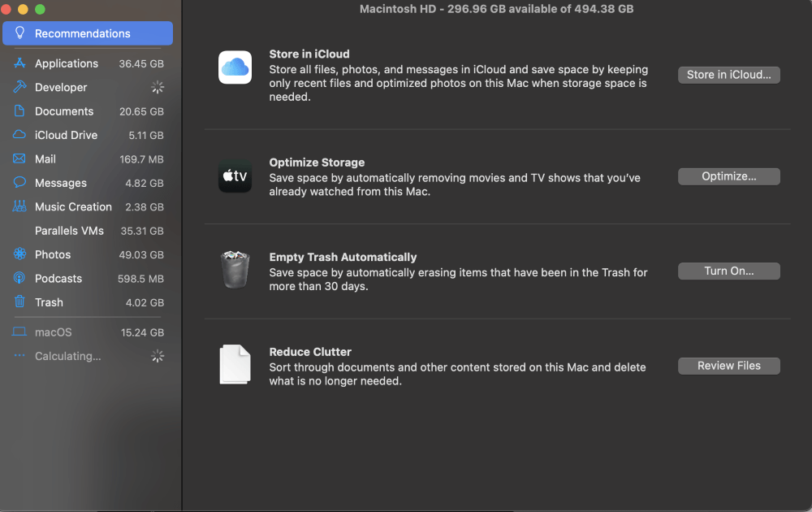The height and width of the screenshot is (512, 812).
Task: Click the iCloud cloud icon in main panel
Action: coord(235,67)
